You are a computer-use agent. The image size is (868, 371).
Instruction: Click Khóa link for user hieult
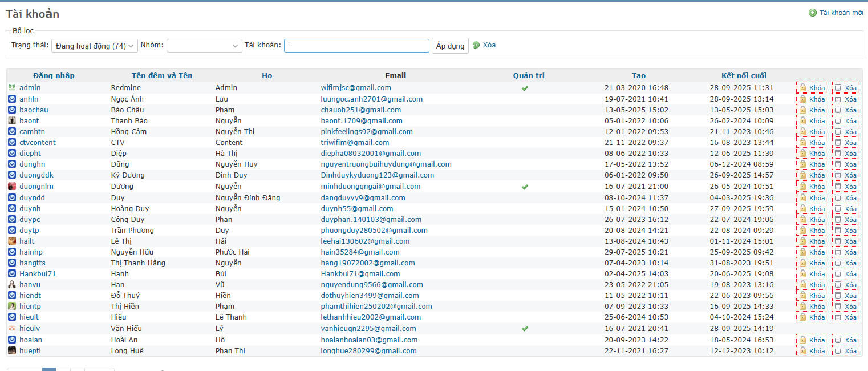[817, 317]
